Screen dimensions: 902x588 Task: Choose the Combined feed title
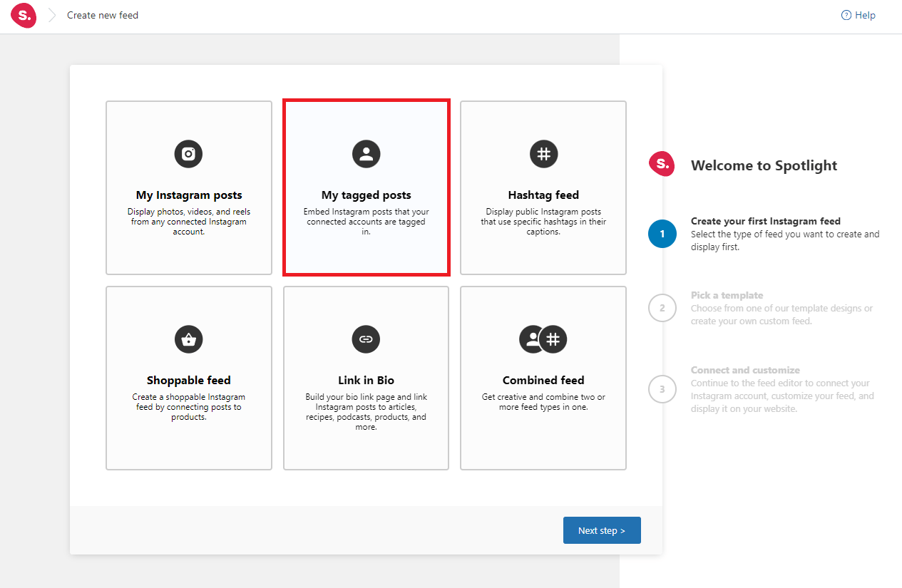click(x=543, y=381)
